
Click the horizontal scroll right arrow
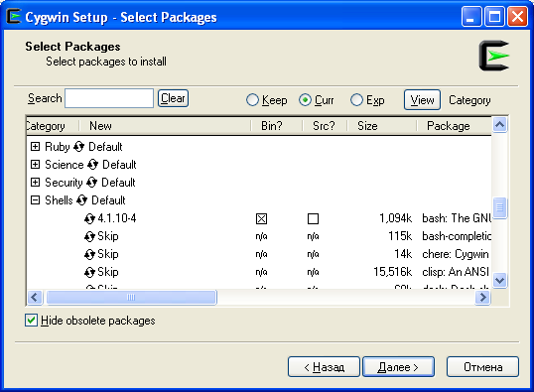coord(483,298)
